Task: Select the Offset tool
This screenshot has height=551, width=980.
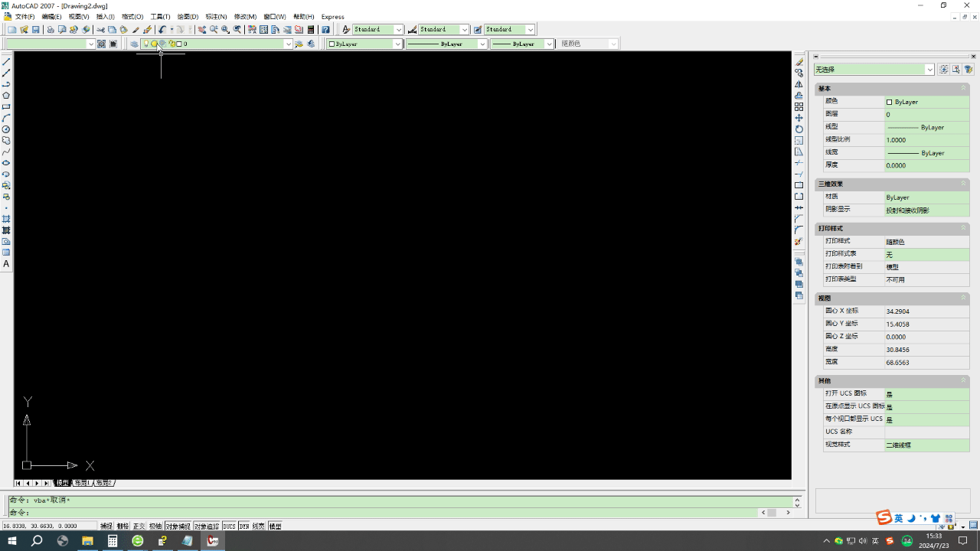Action: tap(799, 96)
